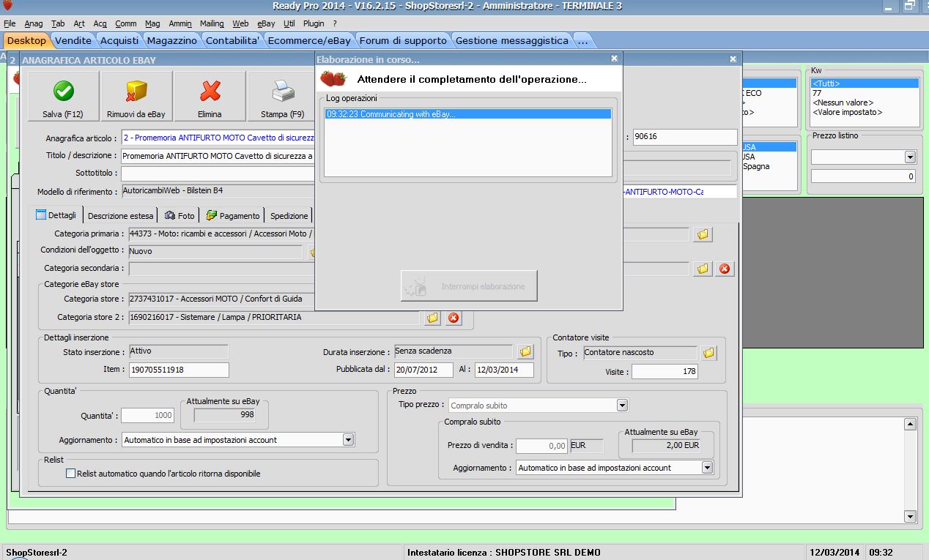Expand the Prezzo listino dropdown
Screen dimensions: 929x560
tap(910, 157)
